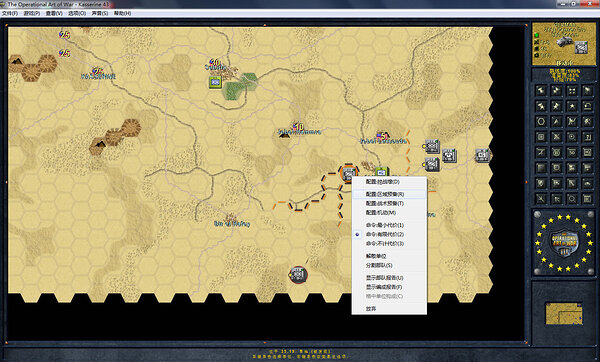Click the minimap thumbnail in the lower right

pyautogui.click(x=564, y=313)
